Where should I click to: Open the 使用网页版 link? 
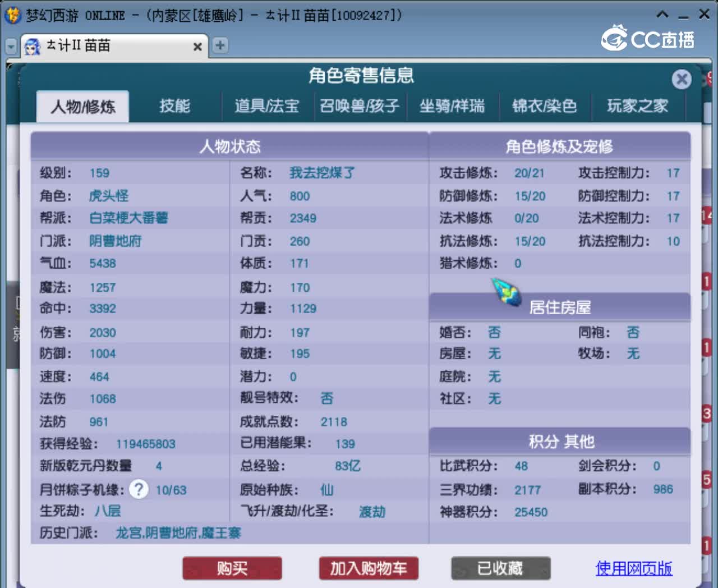[x=634, y=568]
